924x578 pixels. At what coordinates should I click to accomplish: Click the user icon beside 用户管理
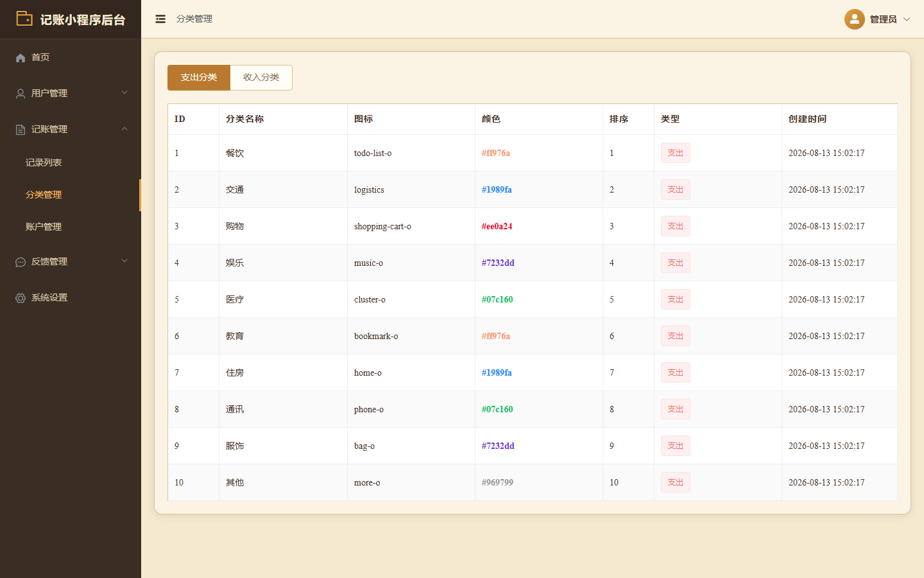21,94
